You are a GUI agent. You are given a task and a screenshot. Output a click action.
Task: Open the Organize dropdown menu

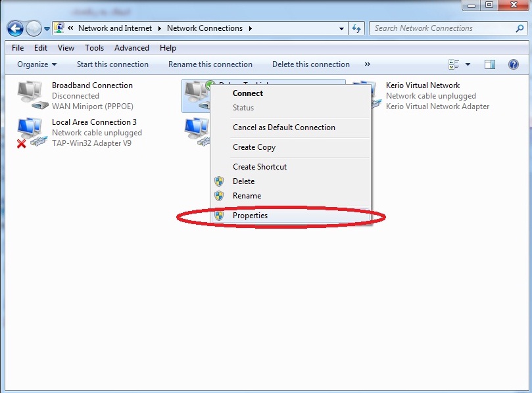tap(37, 64)
